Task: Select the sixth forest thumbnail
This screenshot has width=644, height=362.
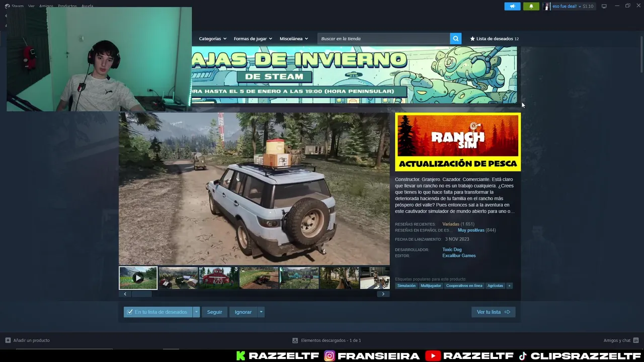Action: (x=339, y=278)
